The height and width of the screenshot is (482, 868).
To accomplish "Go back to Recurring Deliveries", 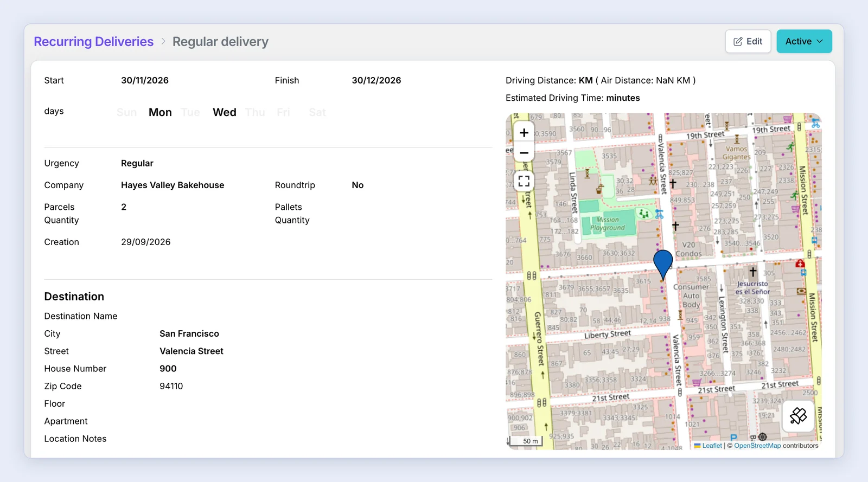I will click(94, 42).
